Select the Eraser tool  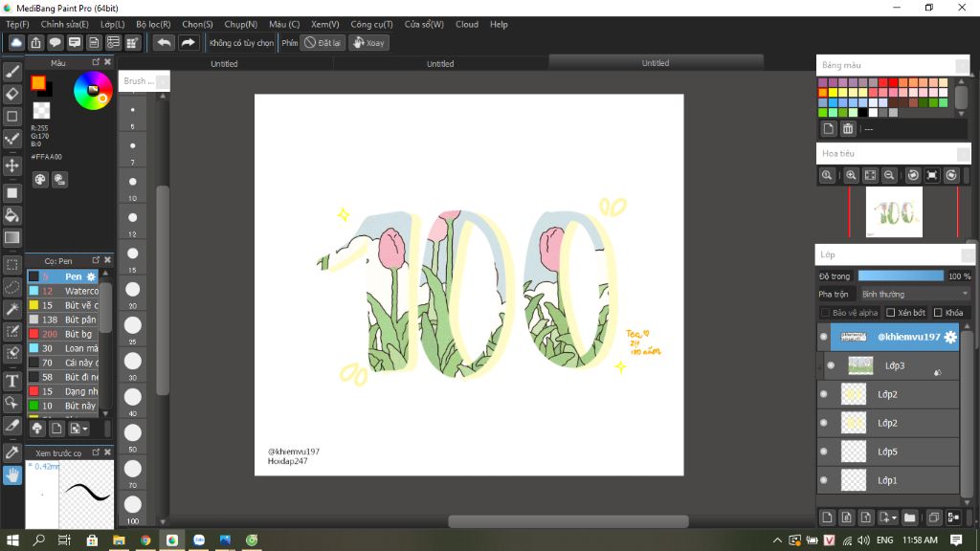pos(11,94)
